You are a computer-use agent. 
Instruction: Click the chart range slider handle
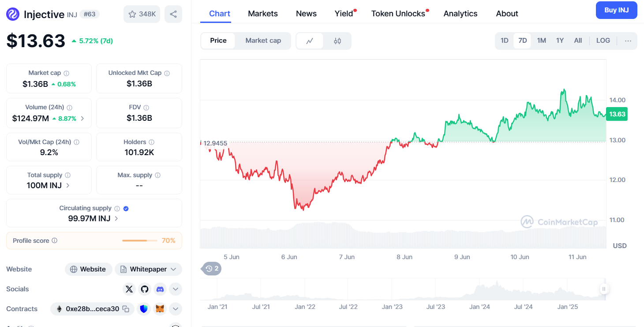603,289
